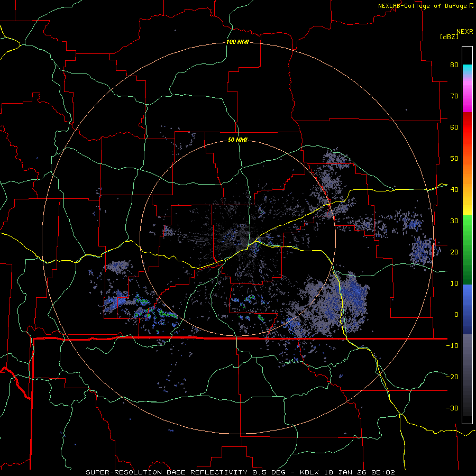The image size is (476, 476).
Task: Click the -20 dBZ legend value
Action: [452, 377]
